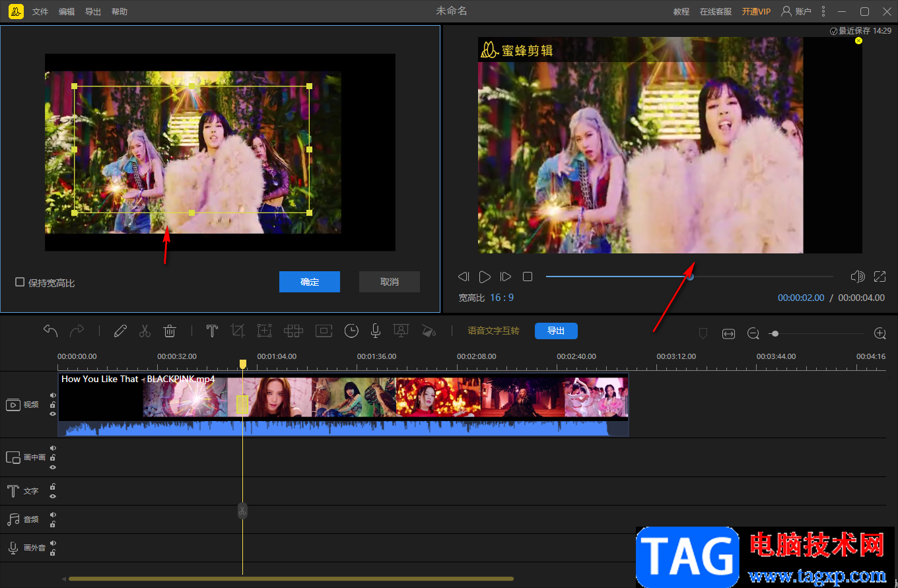Screen dimensions: 898x588
Task: Open the mosaic tool icon
Action: click(293, 331)
